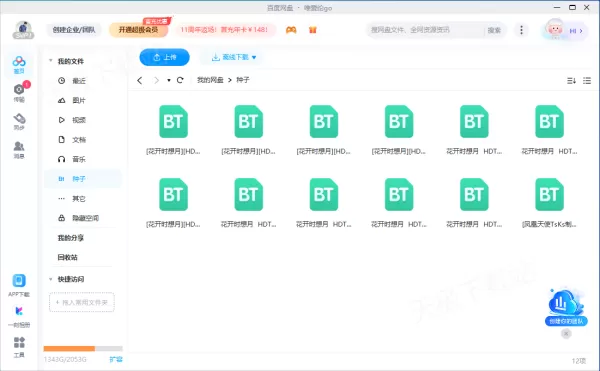
Task: Click 我的网盘 in the breadcrumb
Action: [x=210, y=80]
